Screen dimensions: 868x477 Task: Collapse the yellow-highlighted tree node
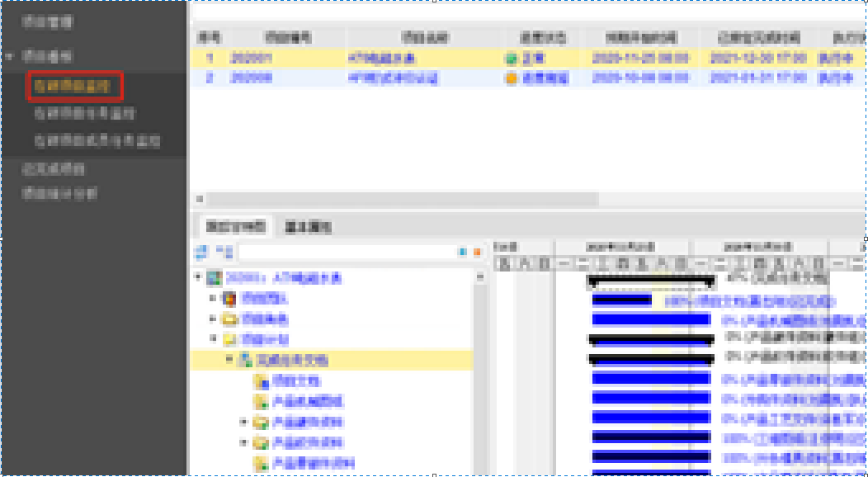coord(229,361)
